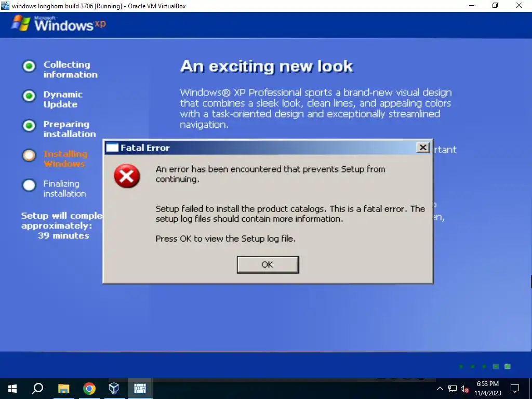Click the 'Collecting information' step label
The image size is (532, 399).
[70, 70]
